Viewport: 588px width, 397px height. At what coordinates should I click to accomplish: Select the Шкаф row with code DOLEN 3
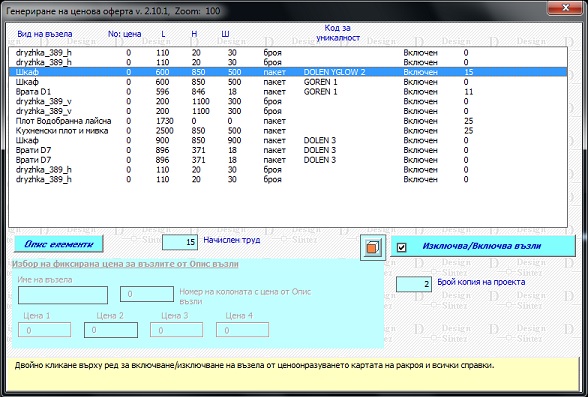click(x=288, y=140)
